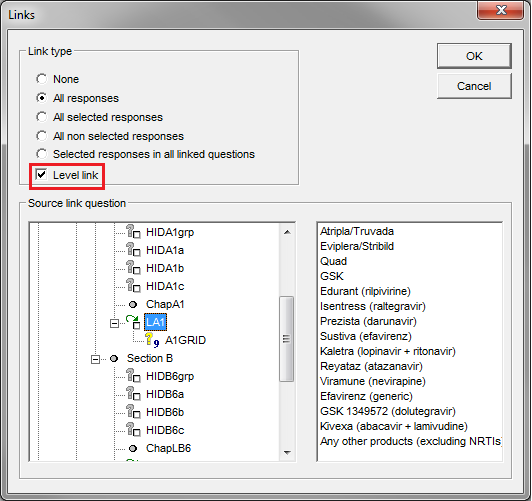
Task: Select the None link type
Action: pos(42,79)
